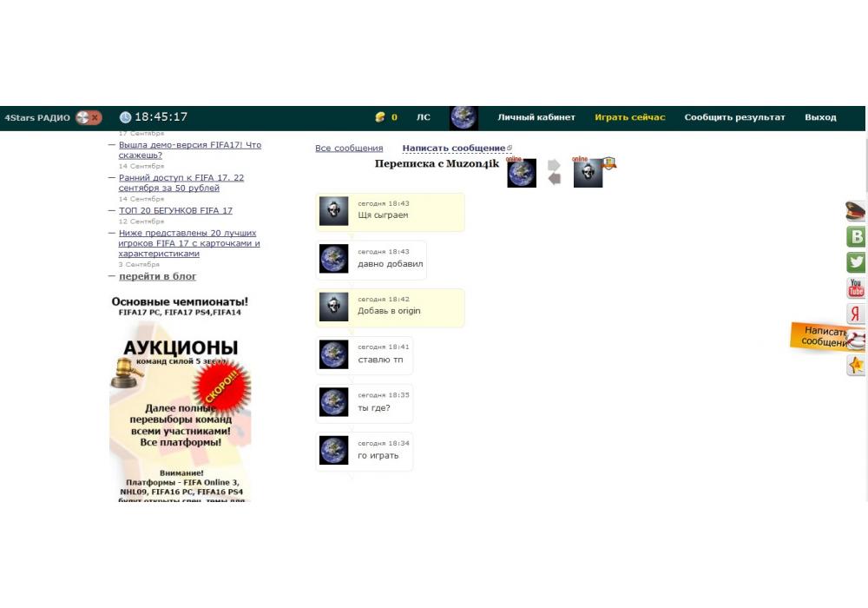Open the Все сообщения link

pyautogui.click(x=349, y=149)
